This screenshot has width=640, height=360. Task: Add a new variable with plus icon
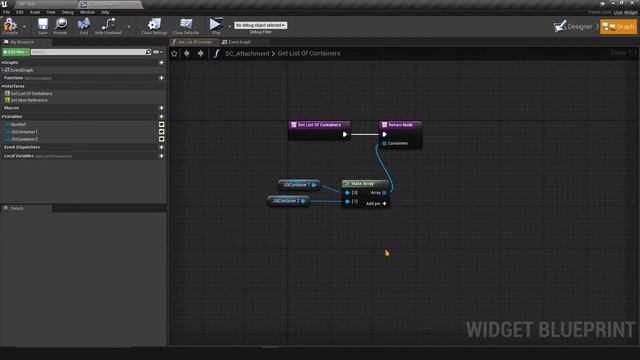coord(161,117)
